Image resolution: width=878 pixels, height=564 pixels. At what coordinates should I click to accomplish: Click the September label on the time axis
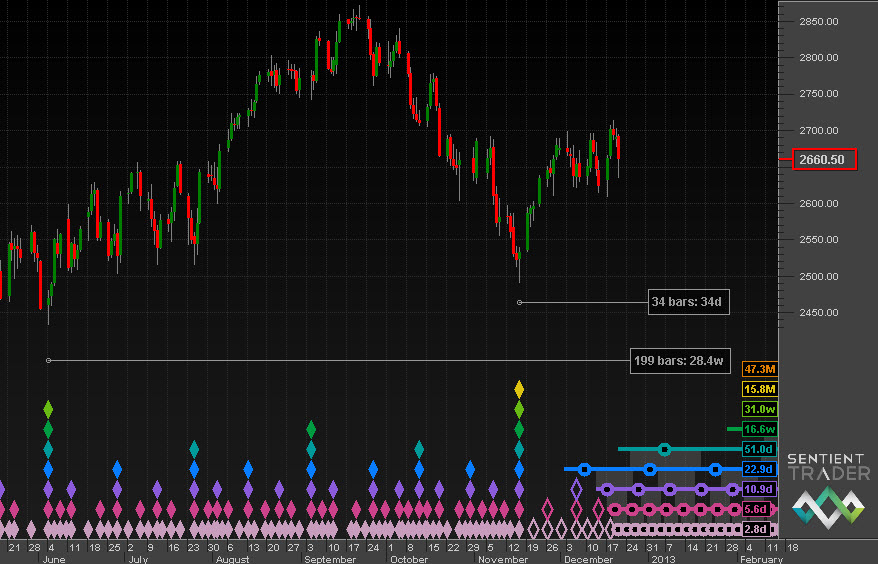(x=330, y=560)
